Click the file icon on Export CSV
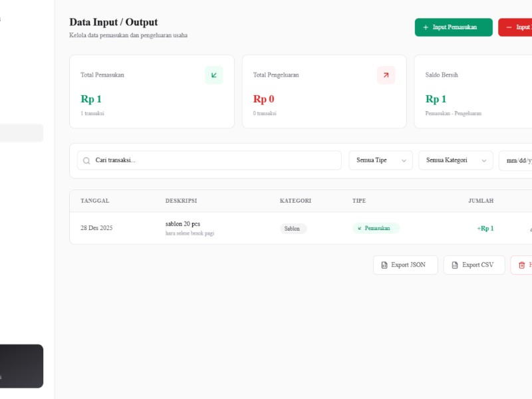 coord(455,265)
